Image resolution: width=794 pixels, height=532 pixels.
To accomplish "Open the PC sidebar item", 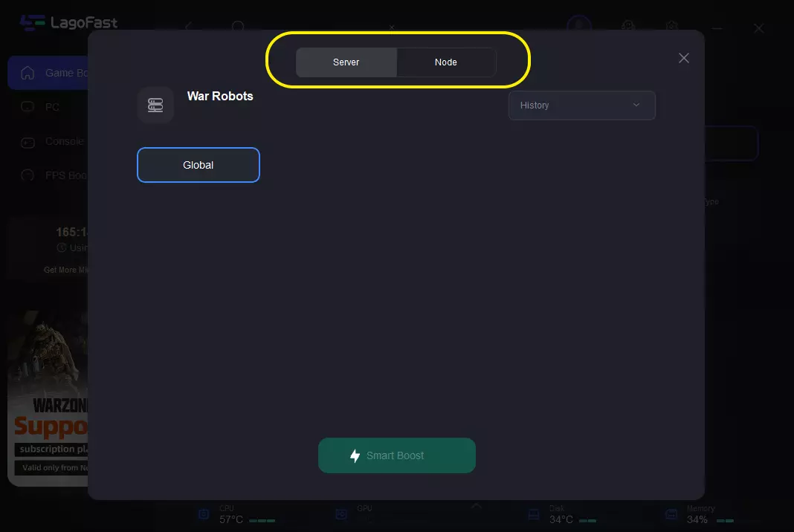I will tap(48, 107).
